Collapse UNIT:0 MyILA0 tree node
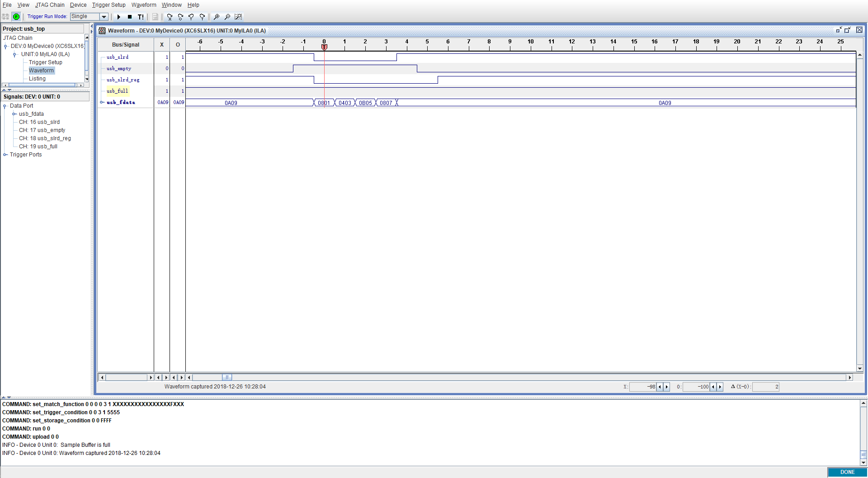This screenshot has height=478, width=868. click(15, 54)
